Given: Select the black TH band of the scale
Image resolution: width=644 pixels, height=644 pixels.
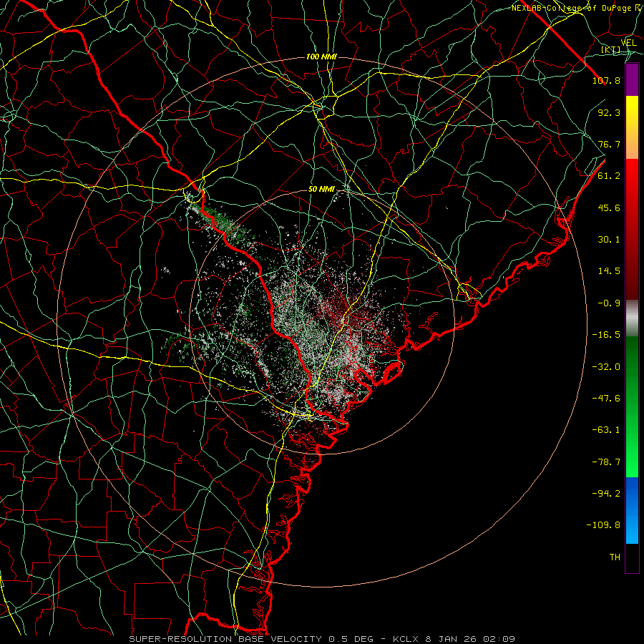Looking at the screenshot, I should click(x=632, y=558).
